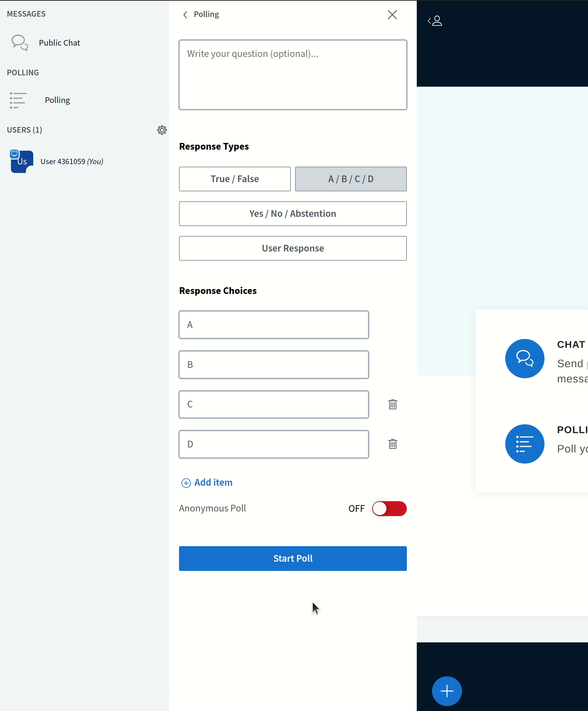Open the plus actions button
Image resolution: width=588 pixels, height=711 pixels.
coord(447,691)
